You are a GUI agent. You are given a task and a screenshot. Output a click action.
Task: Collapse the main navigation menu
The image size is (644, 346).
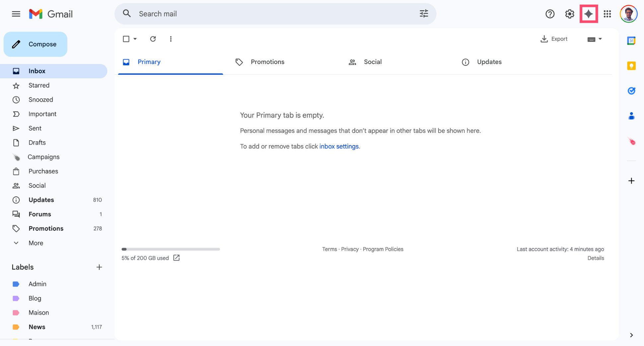pos(16,14)
